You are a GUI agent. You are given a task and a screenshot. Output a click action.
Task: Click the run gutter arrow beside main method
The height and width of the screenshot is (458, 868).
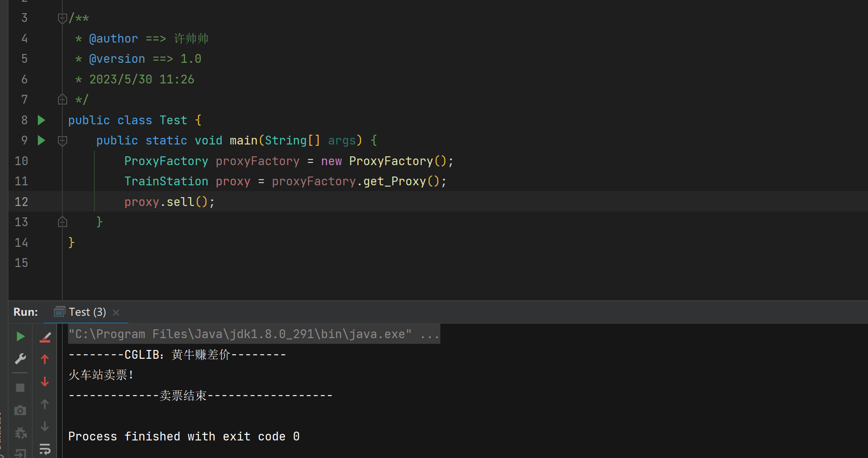pos(41,141)
